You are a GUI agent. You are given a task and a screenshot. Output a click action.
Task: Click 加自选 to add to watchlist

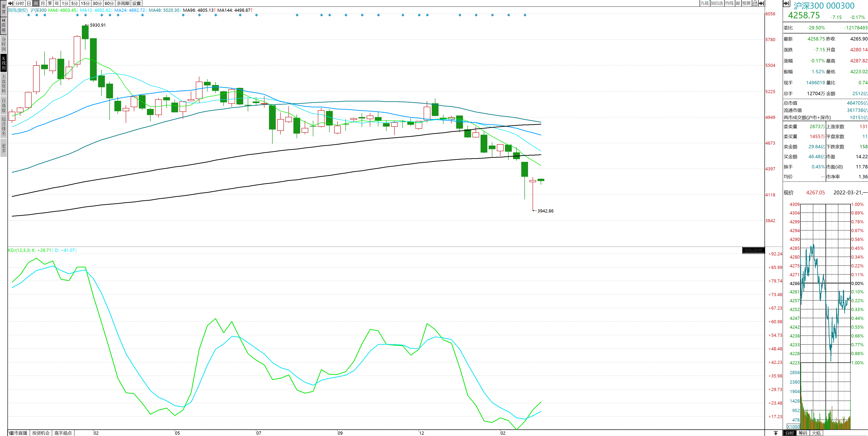click(717, 3)
